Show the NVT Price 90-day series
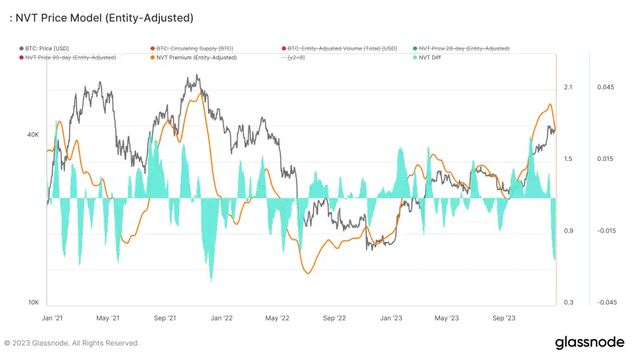This screenshot has width=632, height=364. coord(68,58)
